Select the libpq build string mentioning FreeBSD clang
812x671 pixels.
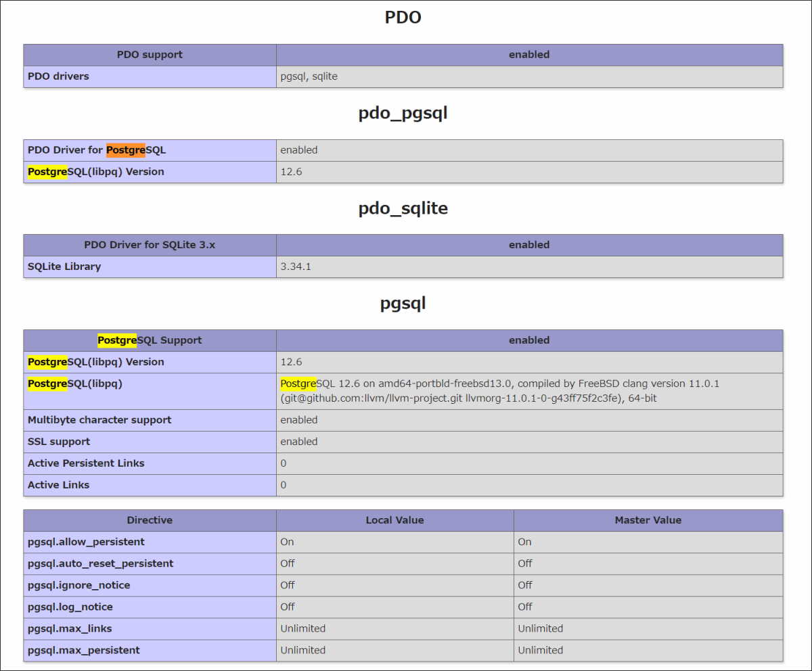click(x=499, y=391)
